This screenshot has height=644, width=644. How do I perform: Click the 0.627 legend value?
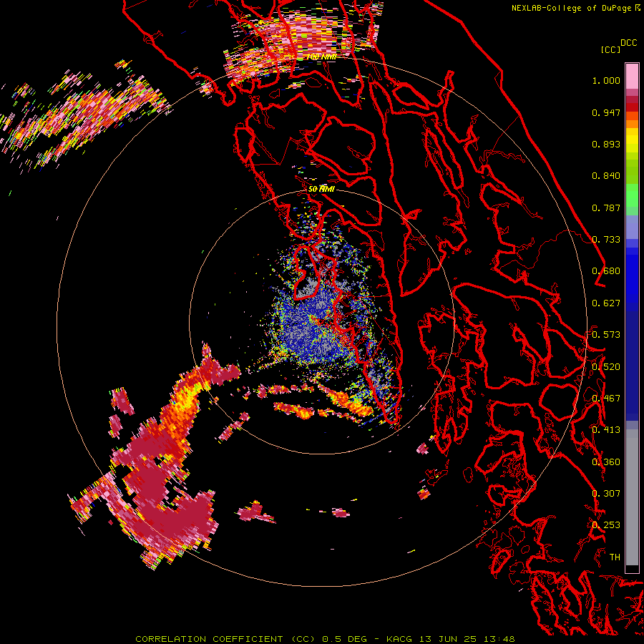pyautogui.click(x=606, y=303)
